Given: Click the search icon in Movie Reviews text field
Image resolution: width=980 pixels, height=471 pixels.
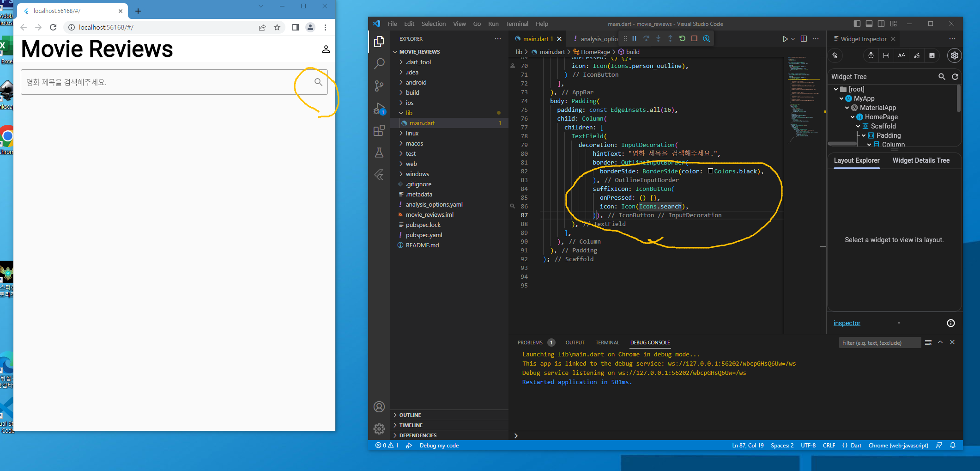Looking at the screenshot, I should click(318, 82).
